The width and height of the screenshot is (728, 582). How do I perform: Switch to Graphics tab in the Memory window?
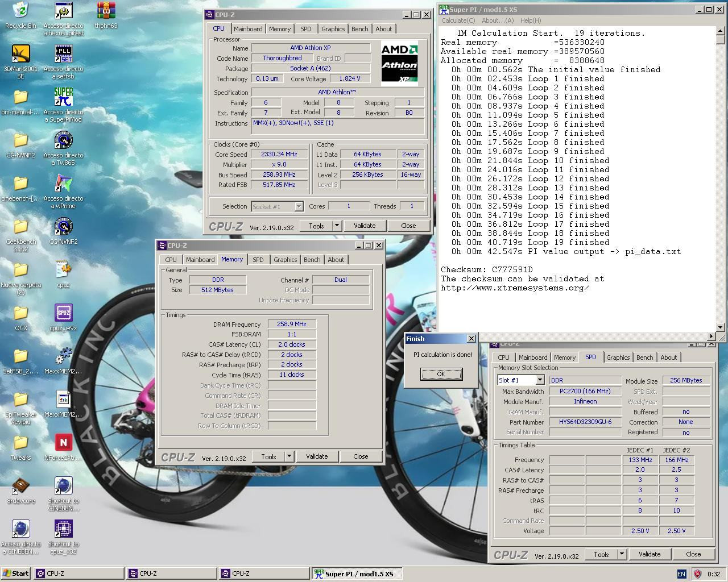tap(285, 260)
